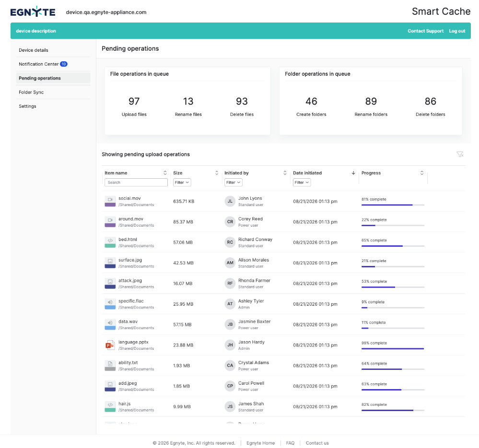The width and height of the screenshot is (479, 448).
Task: Toggle Date initiated descending sort arrow
Action: click(x=353, y=172)
